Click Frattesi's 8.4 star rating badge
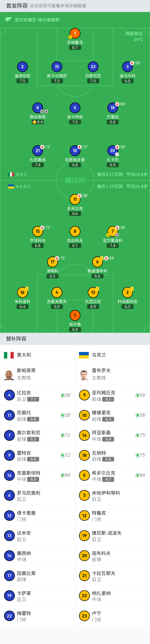The image size is (150, 644). coord(38,122)
